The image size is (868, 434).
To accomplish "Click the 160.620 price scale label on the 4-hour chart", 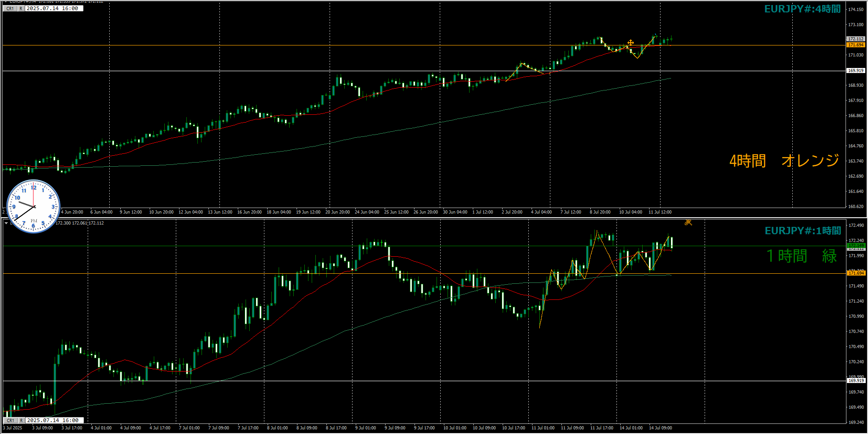I will click(856, 207).
